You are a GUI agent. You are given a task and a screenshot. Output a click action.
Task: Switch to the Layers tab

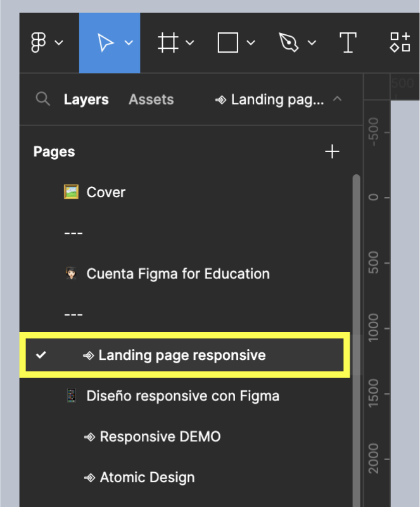click(x=86, y=99)
